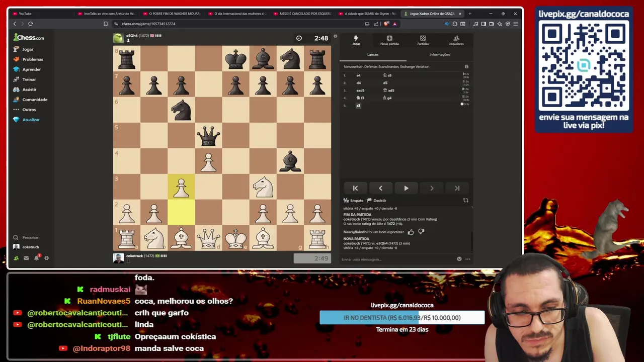
Task: Click the Nimzowitsch Defense opening name
Action: click(386, 66)
